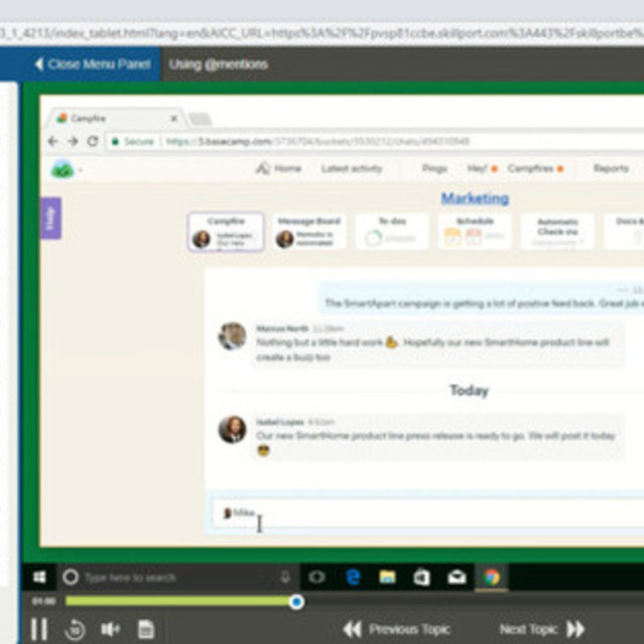Open Basecamp logo account menu
Viewport: 644px width, 644px height.
pyautogui.click(x=66, y=169)
